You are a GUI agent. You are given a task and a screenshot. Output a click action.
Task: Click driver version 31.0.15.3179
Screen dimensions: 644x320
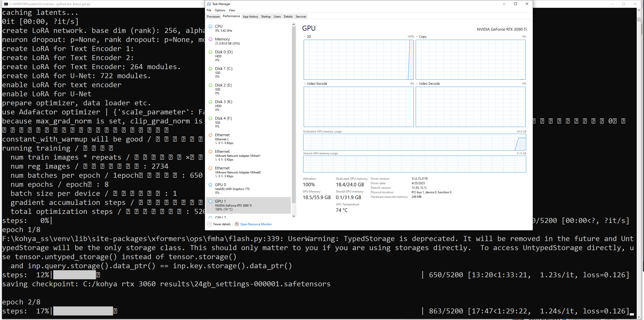coord(419,179)
